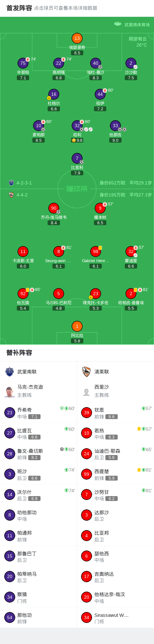
Task: Tap red jersey 90 乔丹-埃马维韦
Action: click(54, 208)
